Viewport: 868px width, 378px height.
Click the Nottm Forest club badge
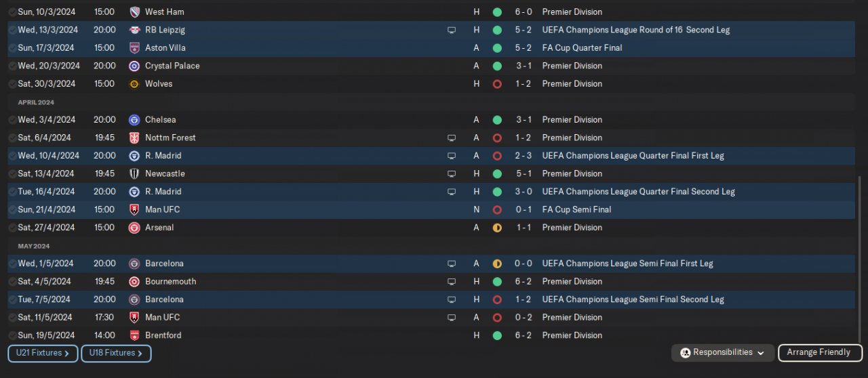[x=134, y=138]
